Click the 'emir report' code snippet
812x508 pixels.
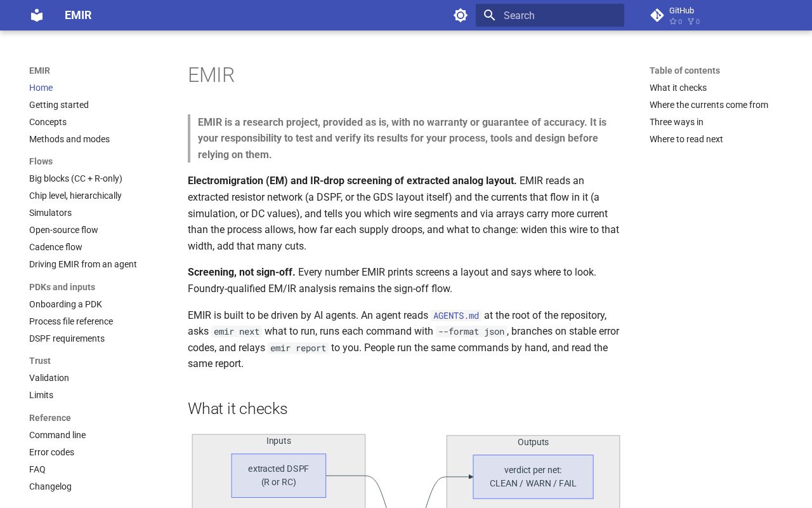click(298, 348)
